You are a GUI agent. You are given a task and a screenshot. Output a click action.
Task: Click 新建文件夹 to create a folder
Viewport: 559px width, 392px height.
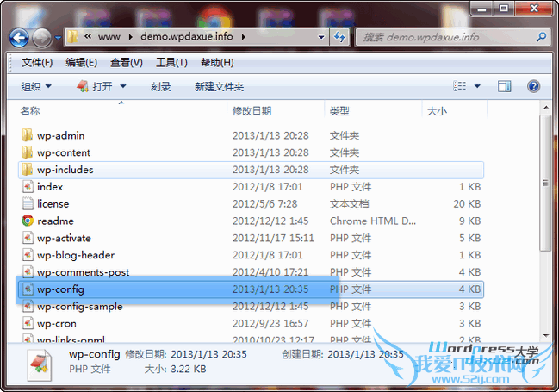pos(219,87)
